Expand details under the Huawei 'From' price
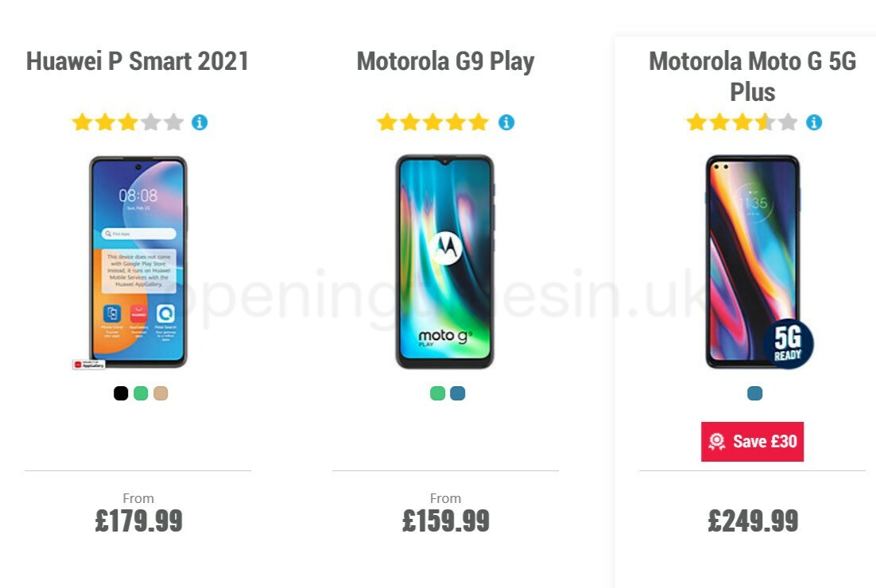The width and height of the screenshot is (876, 588). (138, 498)
